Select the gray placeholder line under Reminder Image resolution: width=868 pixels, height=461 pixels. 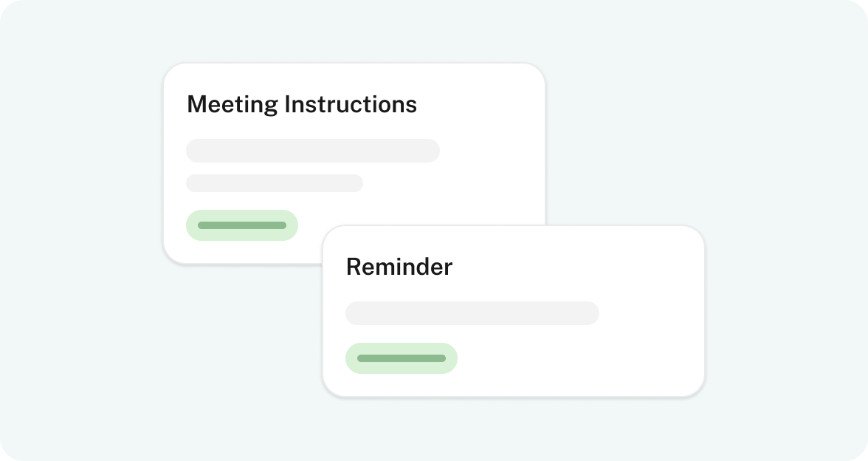pos(472,313)
